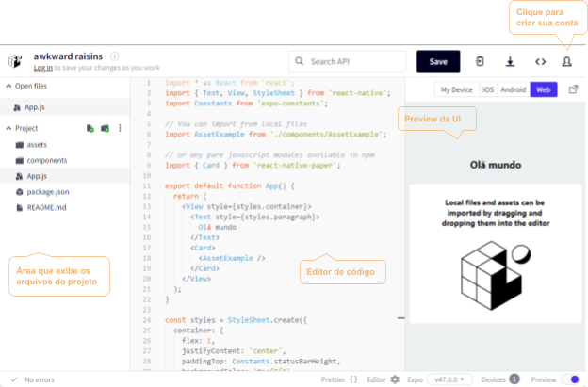Add a new file to the project

(x=90, y=128)
